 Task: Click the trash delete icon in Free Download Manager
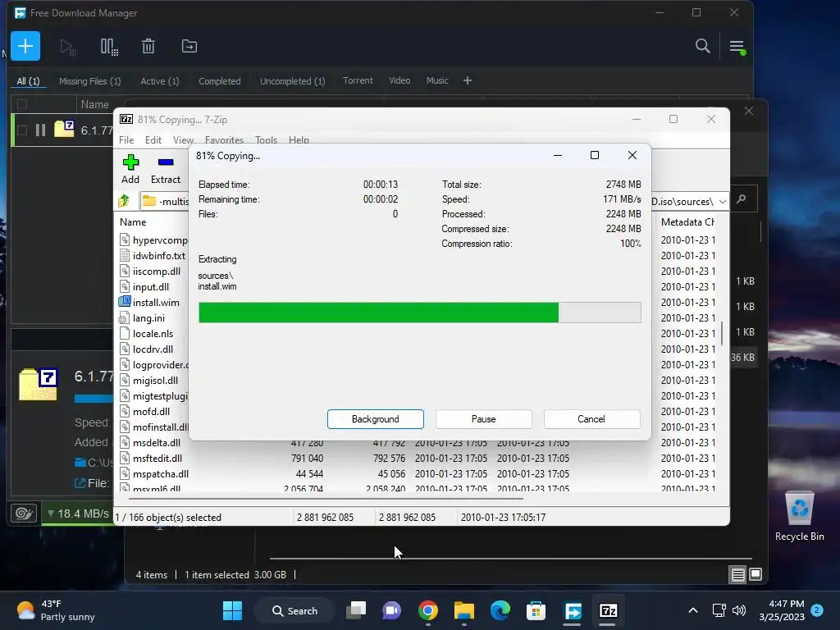click(x=148, y=46)
